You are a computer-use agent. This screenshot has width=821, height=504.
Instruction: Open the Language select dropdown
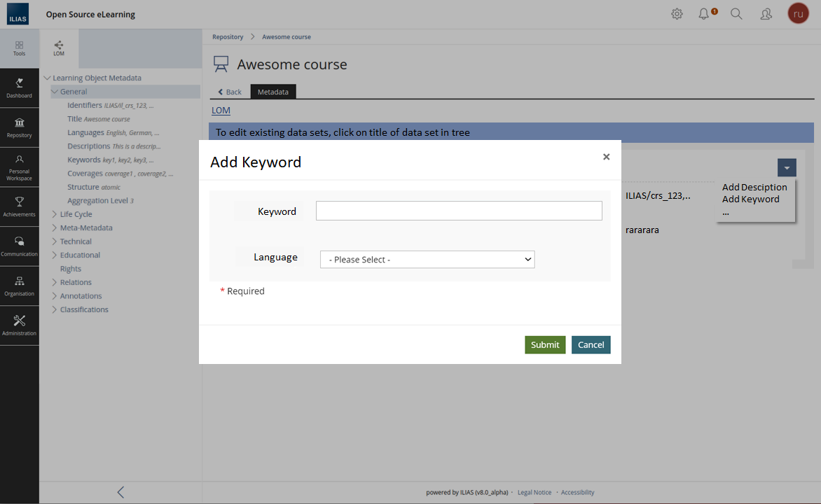[427, 260]
